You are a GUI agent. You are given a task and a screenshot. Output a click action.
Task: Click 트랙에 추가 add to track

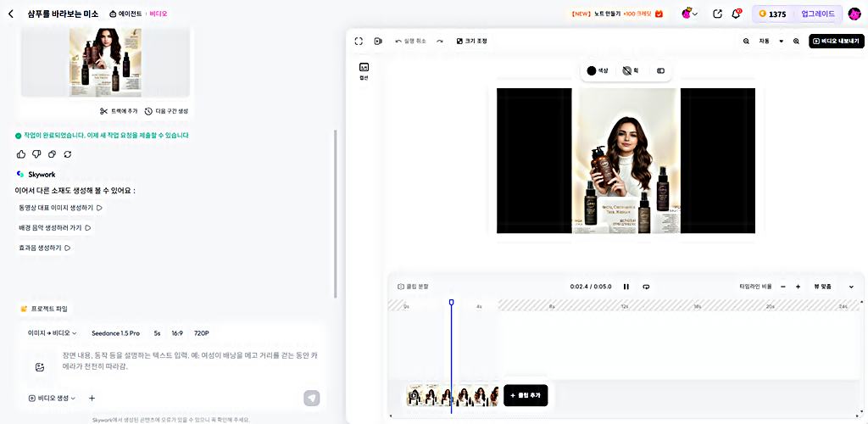coord(119,111)
